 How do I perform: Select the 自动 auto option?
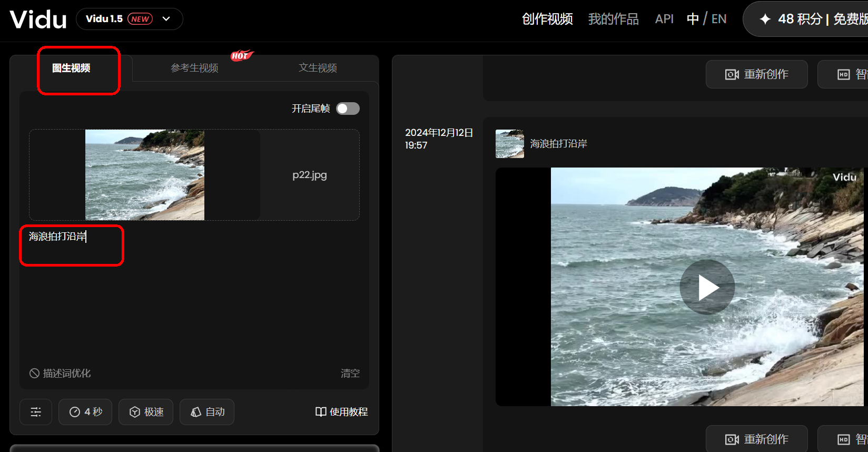click(x=207, y=412)
